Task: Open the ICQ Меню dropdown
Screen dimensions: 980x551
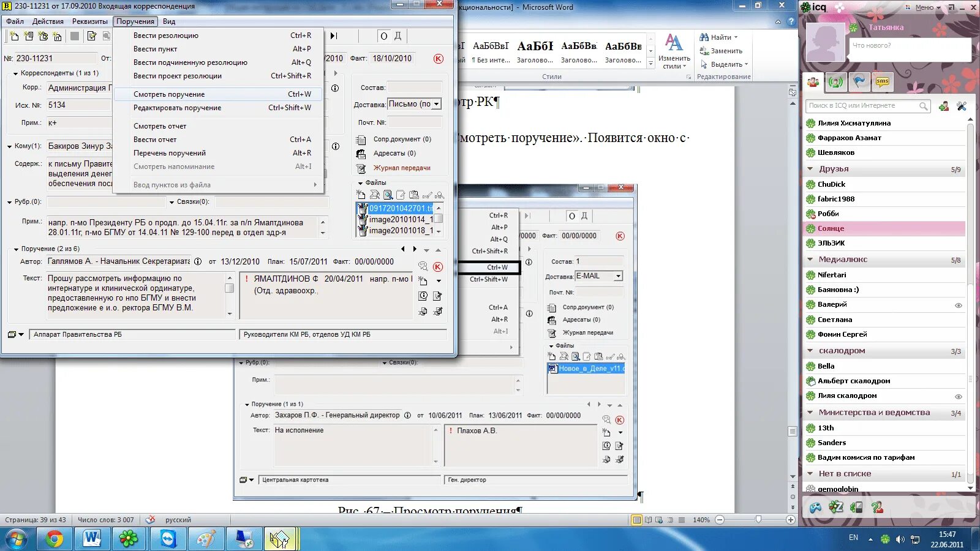Action: click(927, 7)
